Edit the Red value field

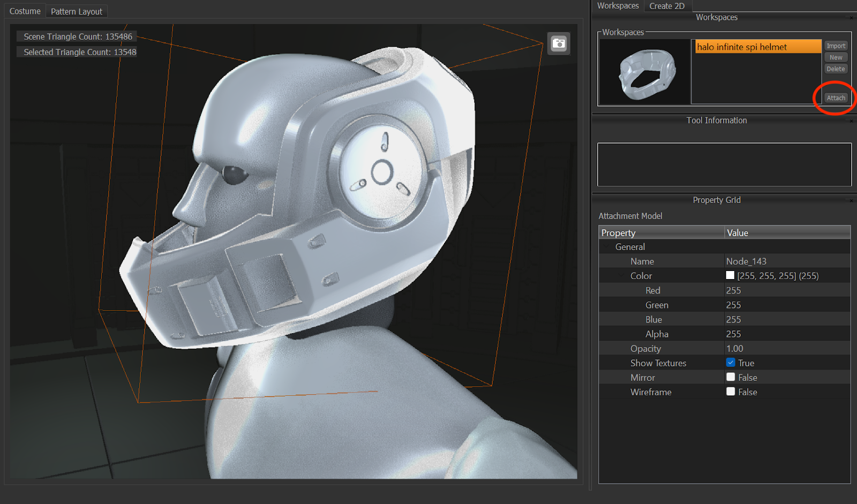coord(787,290)
